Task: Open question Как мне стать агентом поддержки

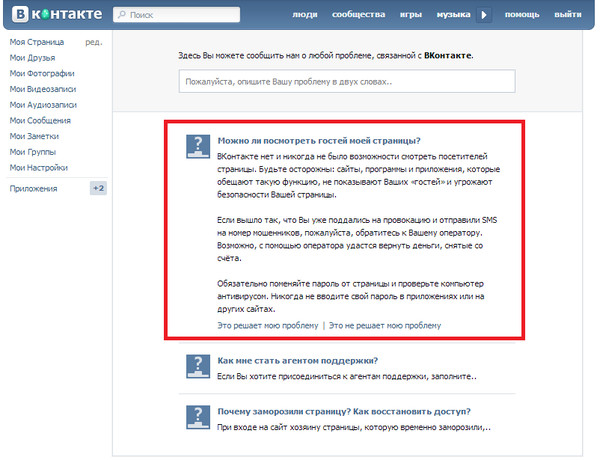Action: [x=298, y=361]
